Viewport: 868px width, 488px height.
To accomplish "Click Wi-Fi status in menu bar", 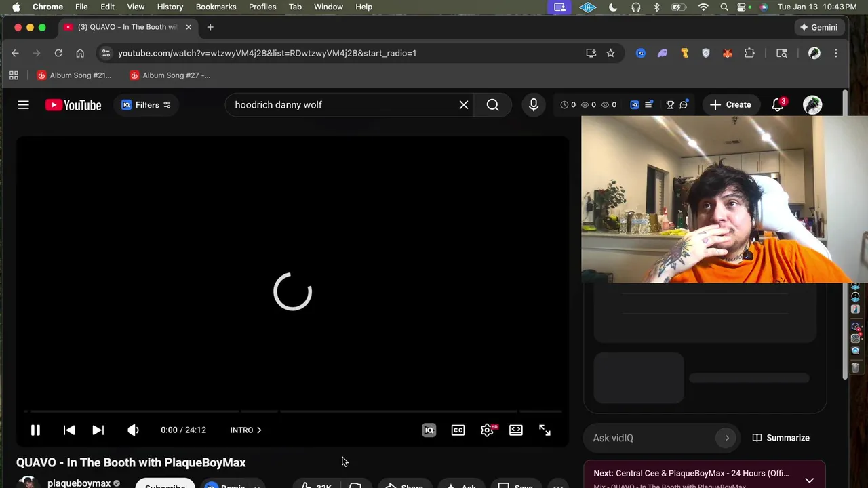I will [703, 7].
